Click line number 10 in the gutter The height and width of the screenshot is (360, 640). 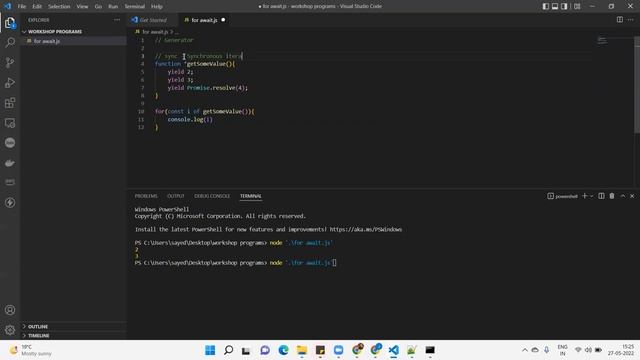point(141,111)
